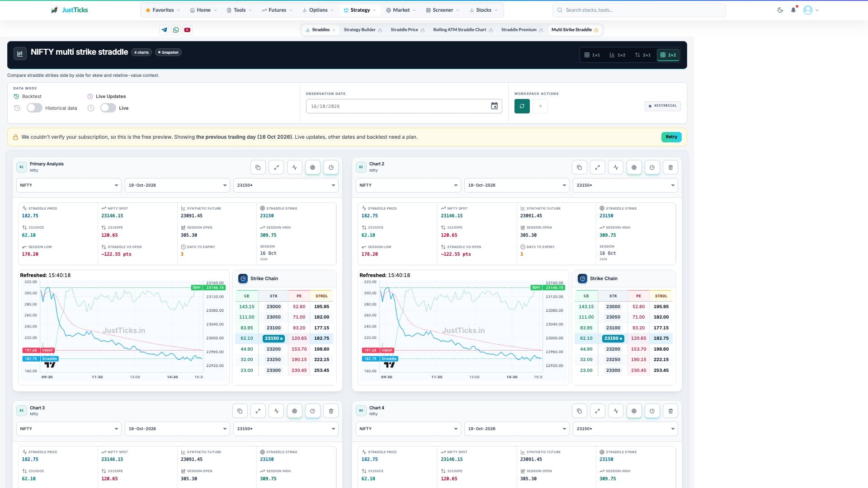868x488 pixels.
Task: Select strike 23200 row in Primary strike chain
Action: [x=284, y=349]
